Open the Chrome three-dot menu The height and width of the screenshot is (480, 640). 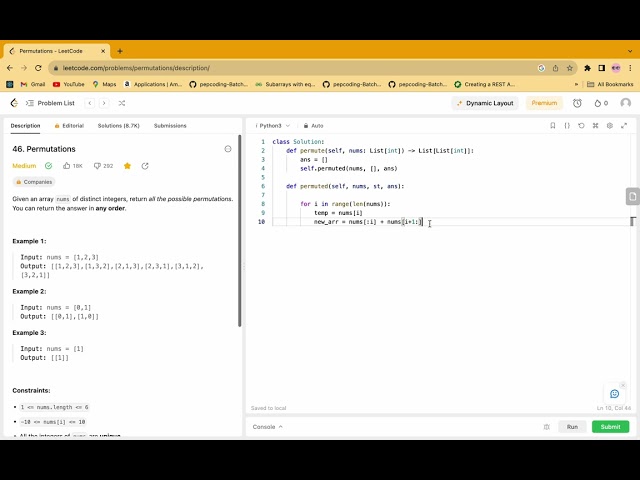coord(631,68)
